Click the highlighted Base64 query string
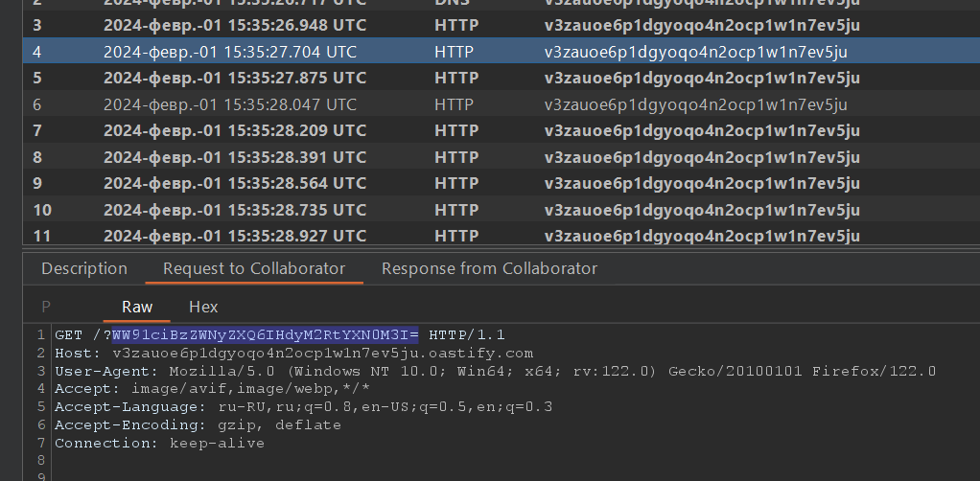980x481 pixels. (x=266, y=334)
